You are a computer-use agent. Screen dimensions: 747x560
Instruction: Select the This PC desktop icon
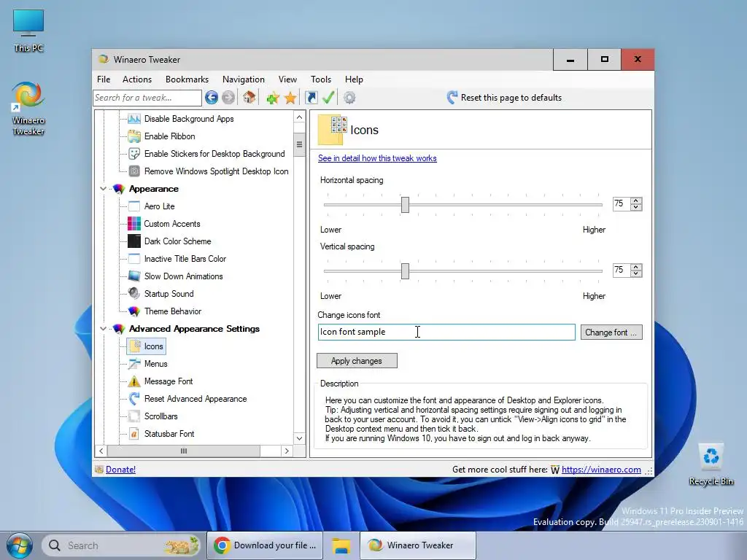pos(28,31)
